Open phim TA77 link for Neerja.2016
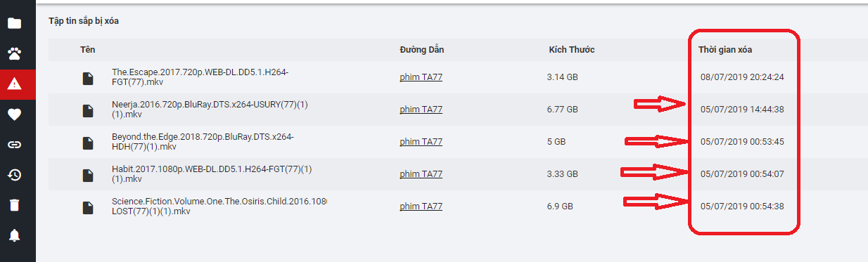Screen dimensions: 868x262 pos(421,110)
